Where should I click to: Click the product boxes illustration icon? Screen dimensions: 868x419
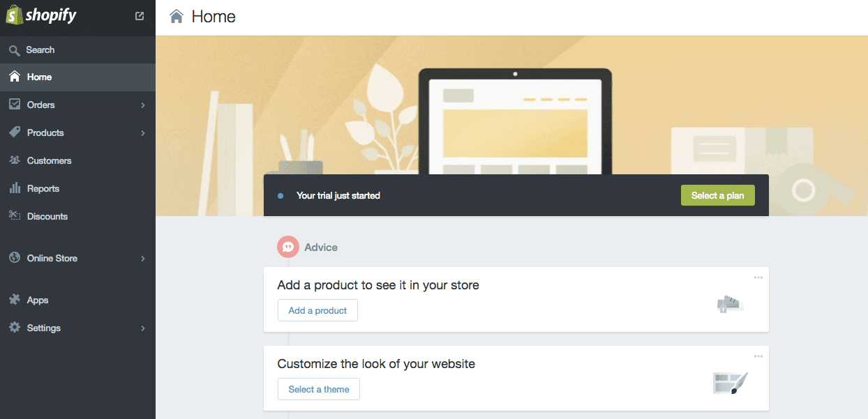coord(730,303)
